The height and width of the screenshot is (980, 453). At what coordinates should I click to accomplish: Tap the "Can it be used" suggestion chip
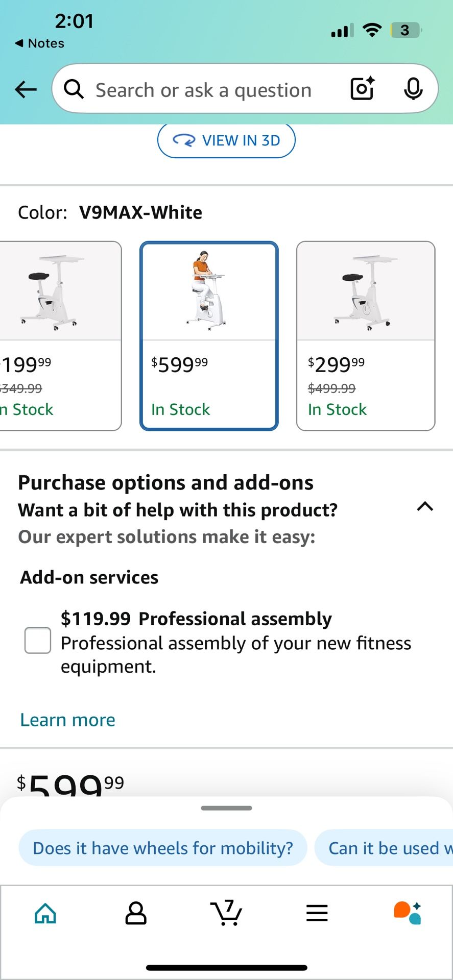pos(388,847)
